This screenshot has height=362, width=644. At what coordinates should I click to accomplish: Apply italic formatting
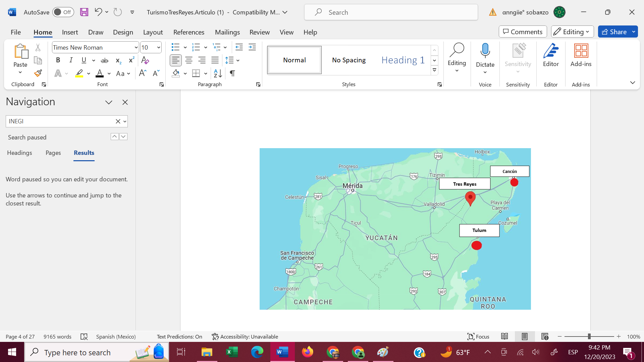71,60
